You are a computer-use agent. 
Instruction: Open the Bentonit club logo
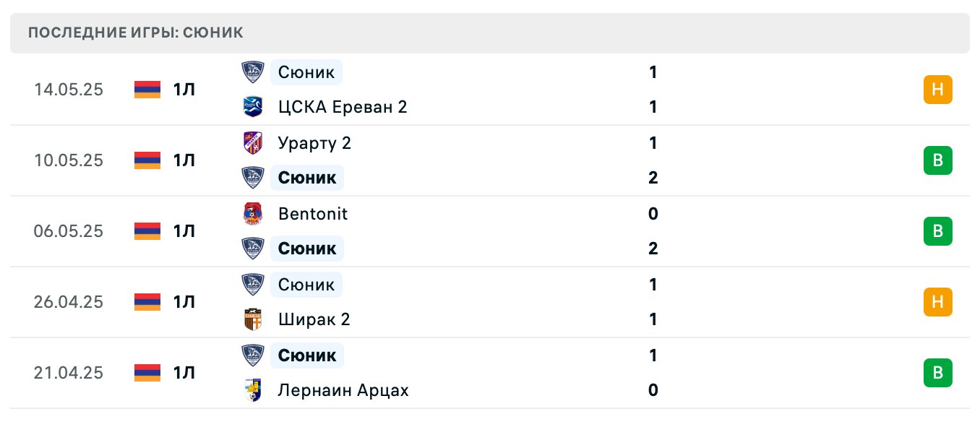[254, 214]
